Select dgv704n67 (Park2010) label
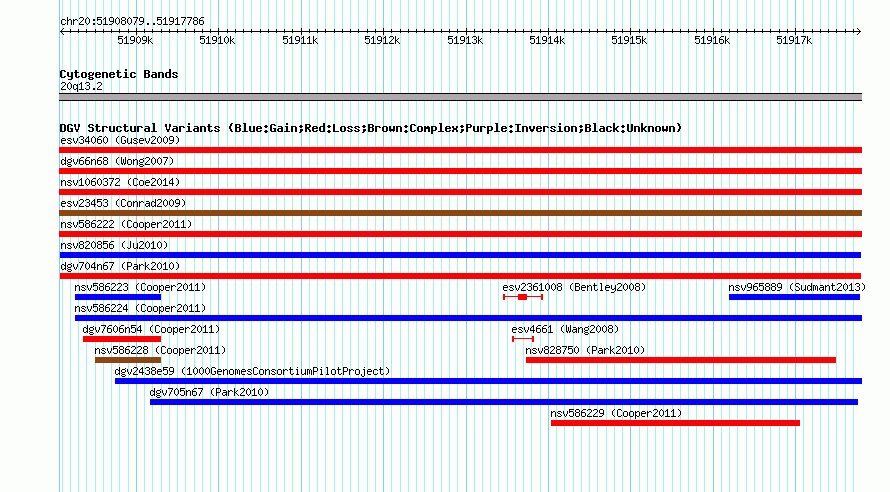The image size is (890, 492). coord(120,266)
